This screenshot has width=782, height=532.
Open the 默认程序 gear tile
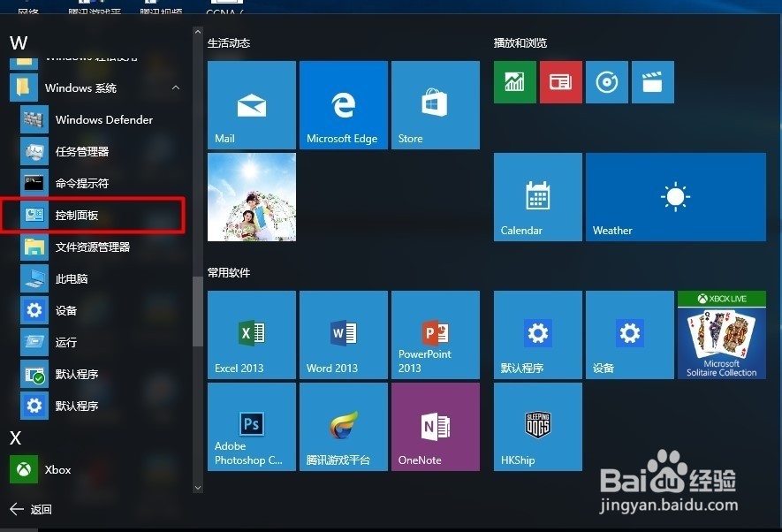pos(537,335)
